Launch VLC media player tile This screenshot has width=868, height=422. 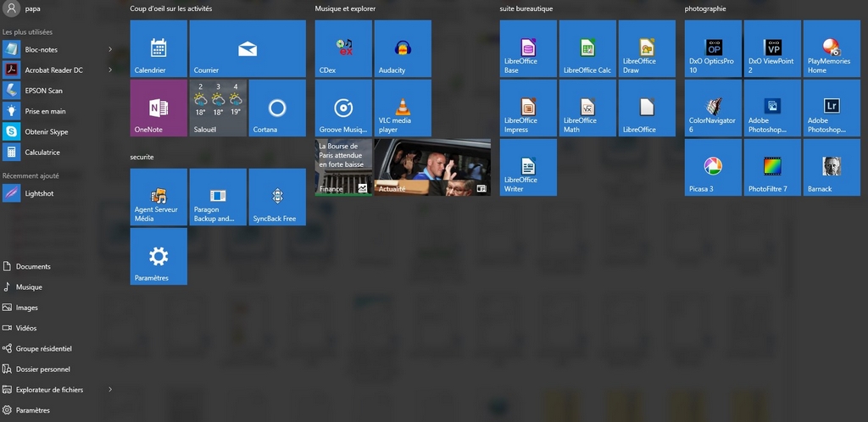(403, 108)
